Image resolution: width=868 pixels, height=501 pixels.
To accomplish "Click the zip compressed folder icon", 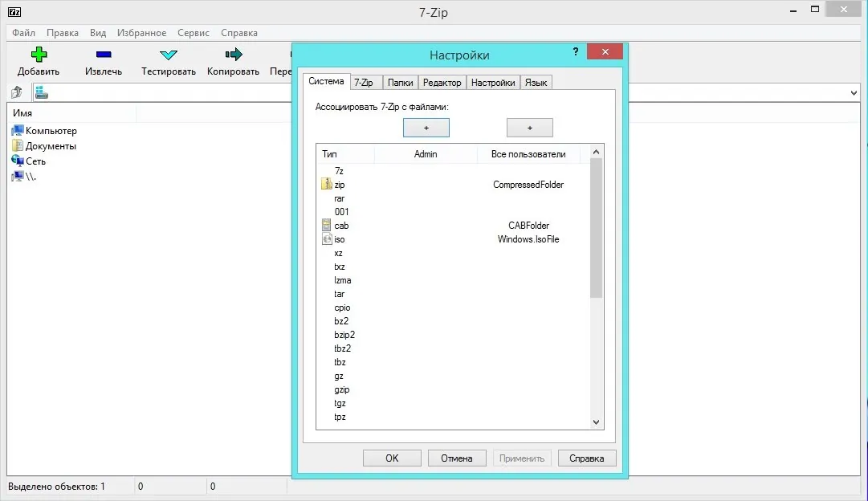I will pyautogui.click(x=327, y=185).
